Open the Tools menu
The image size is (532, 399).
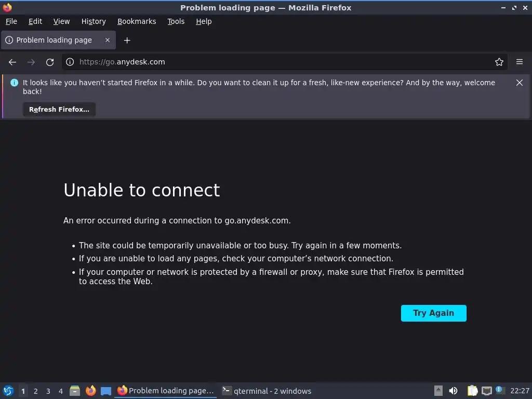coord(176,21)
